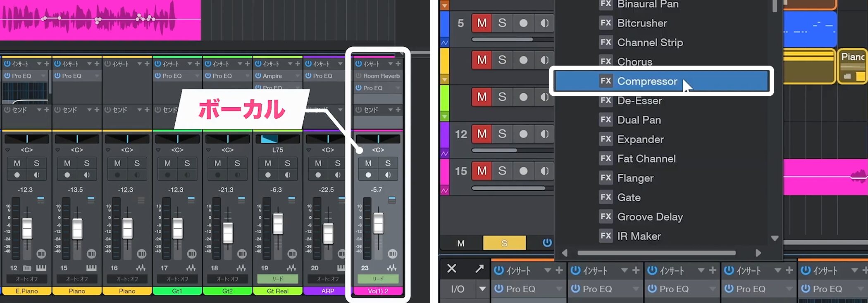Screen dimensions: 868x303
Task: Click the Vo(1) 2 volume fader handle
Action: pyautogui.click(x=378, y=223)
